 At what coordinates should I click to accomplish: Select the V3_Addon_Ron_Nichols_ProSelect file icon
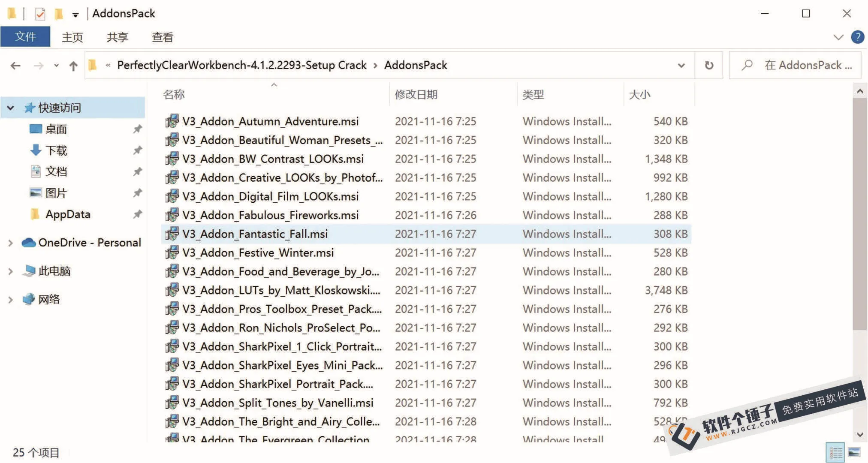[x=172, y=328]
